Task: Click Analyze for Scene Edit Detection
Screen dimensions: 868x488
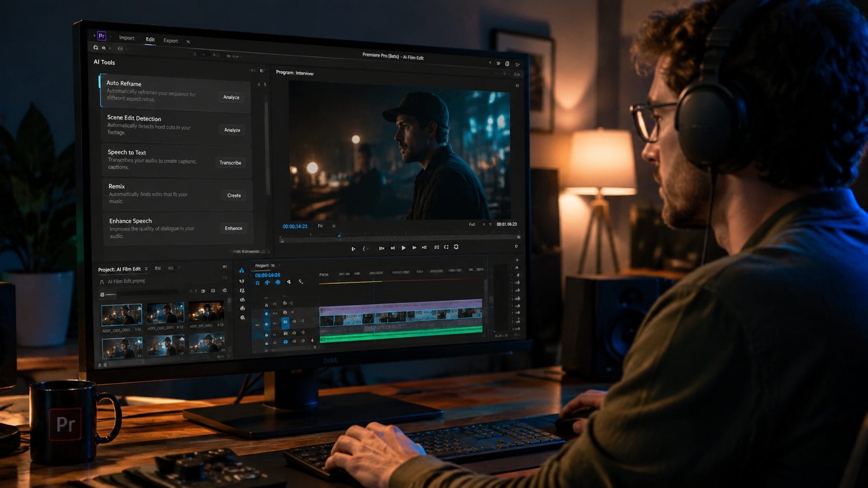Action: tap(232, 130)
